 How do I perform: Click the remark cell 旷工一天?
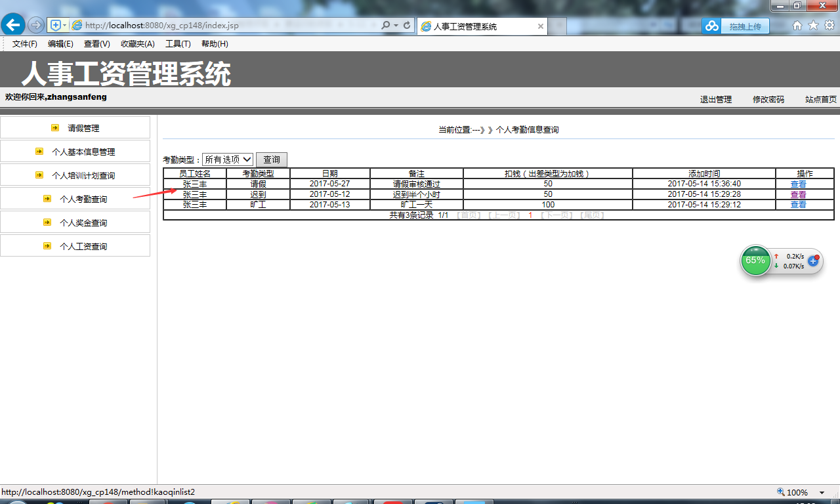(x=417, y=205)
